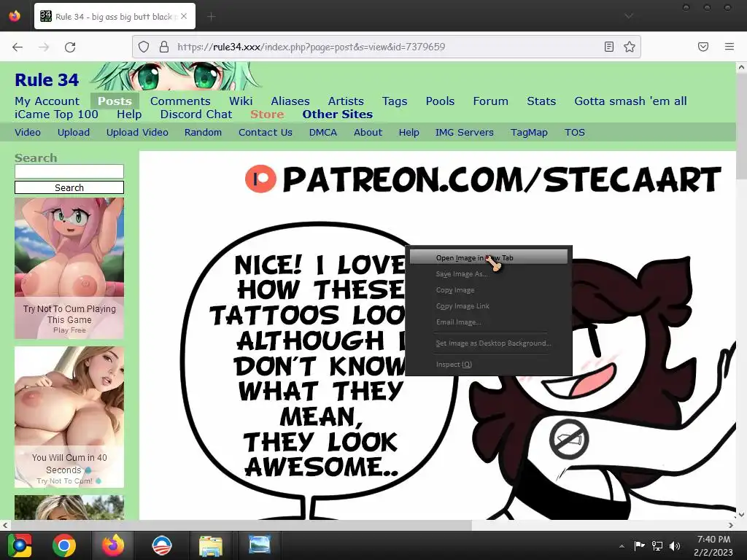Select Copy Image Link in context menu
Viewport: 747px width, 560px height.
click(489, 306)
